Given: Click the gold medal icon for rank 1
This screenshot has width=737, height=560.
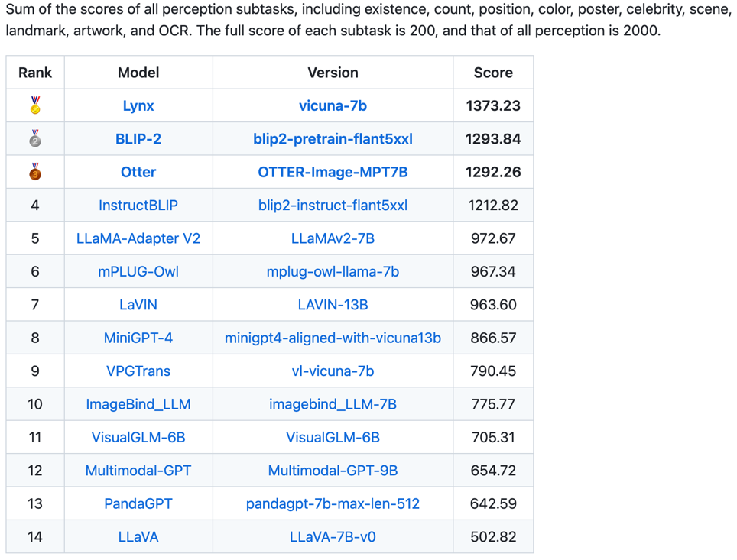Looking at the screenshot, I should [35, 105].
